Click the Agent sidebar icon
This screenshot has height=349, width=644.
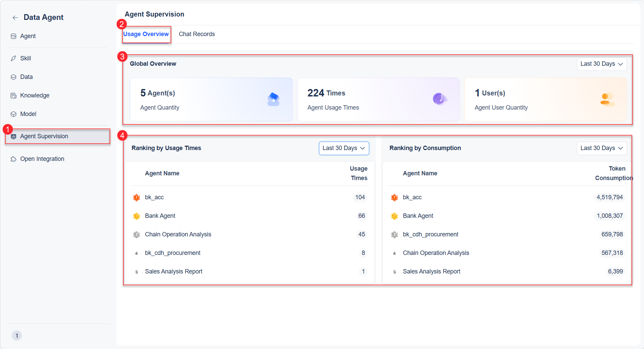(13, 36)
